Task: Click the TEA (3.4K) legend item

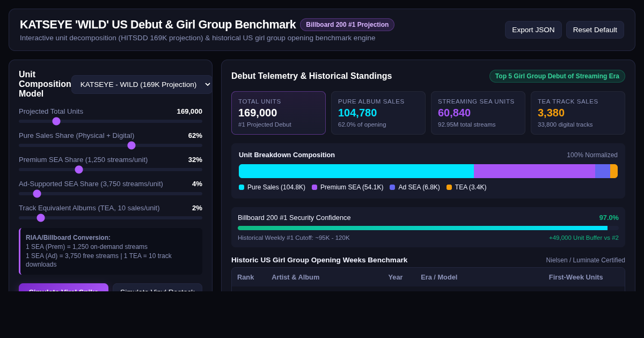Action: pos(466,187)
